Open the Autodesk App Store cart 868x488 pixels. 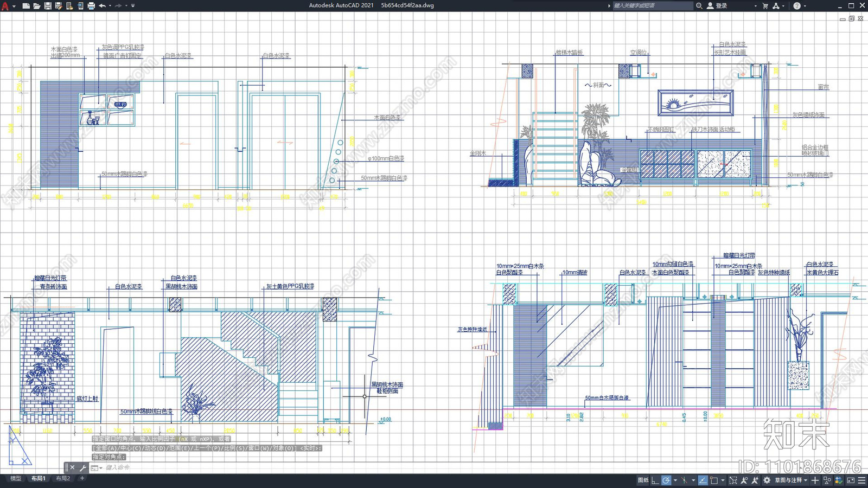(765, 5)
